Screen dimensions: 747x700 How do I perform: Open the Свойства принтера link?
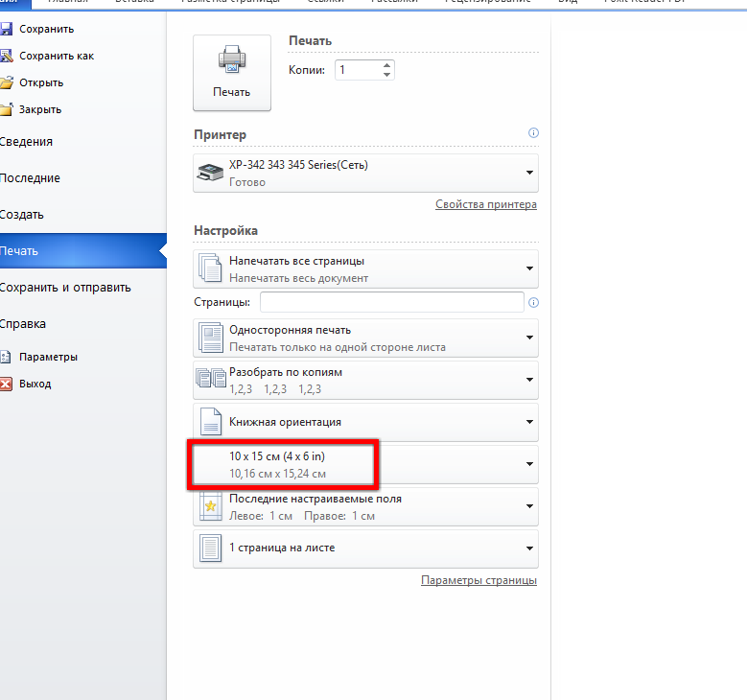[x=486, y=204]
